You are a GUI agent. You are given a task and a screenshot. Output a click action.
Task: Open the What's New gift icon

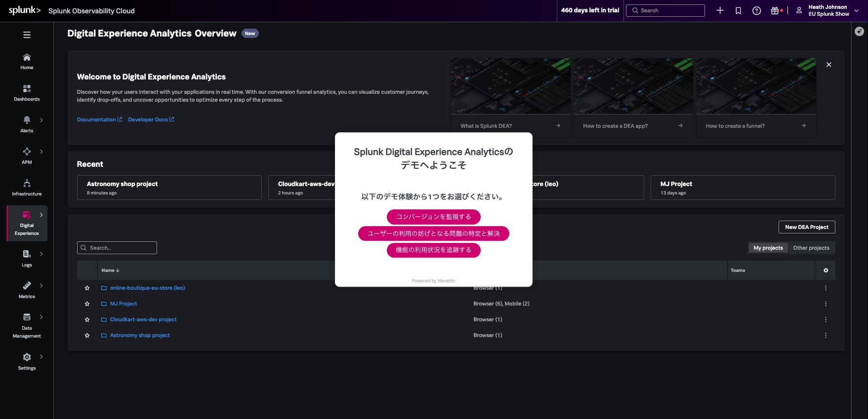(775, 10)
